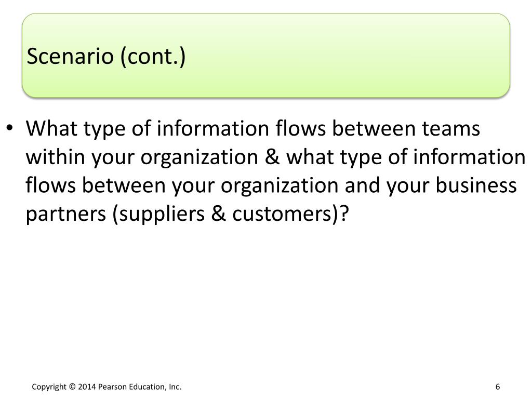Click the word 'within' on second line
Image resolution: width=532 pixels, height=399 pixels.
click(55, 157)
